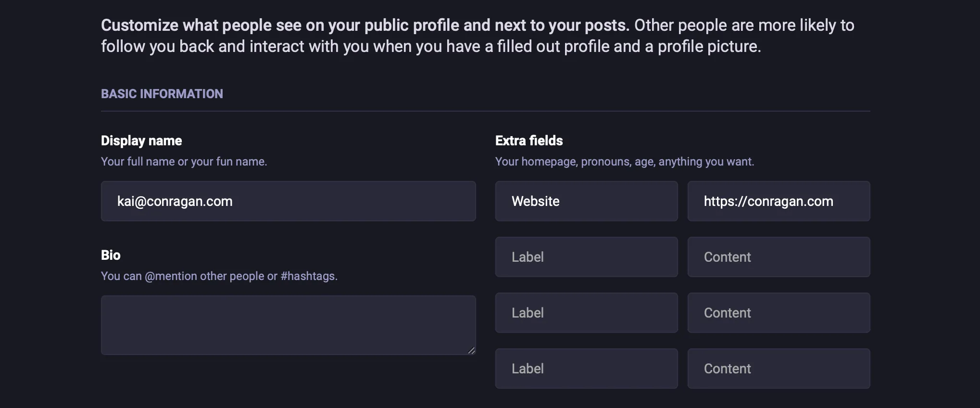The width and height of the screenshot is (980, 408).
Task: Click the "Display name" field label
Action: 141,140
